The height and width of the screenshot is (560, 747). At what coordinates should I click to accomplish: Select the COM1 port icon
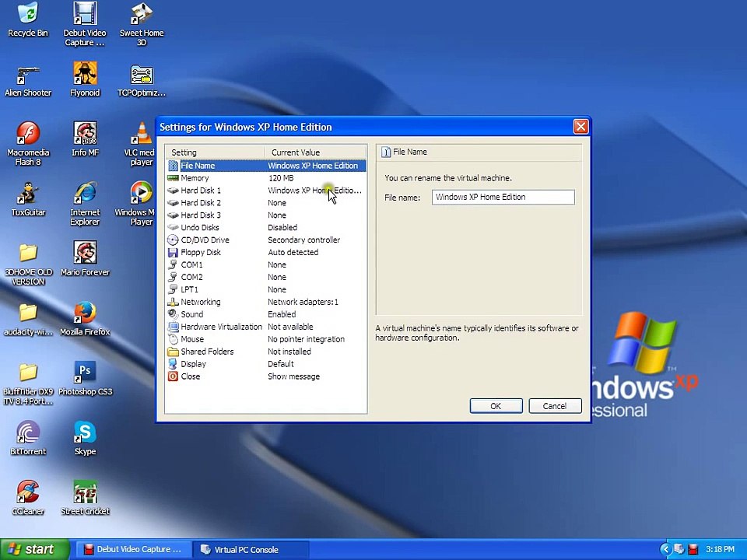pos(173,264)
